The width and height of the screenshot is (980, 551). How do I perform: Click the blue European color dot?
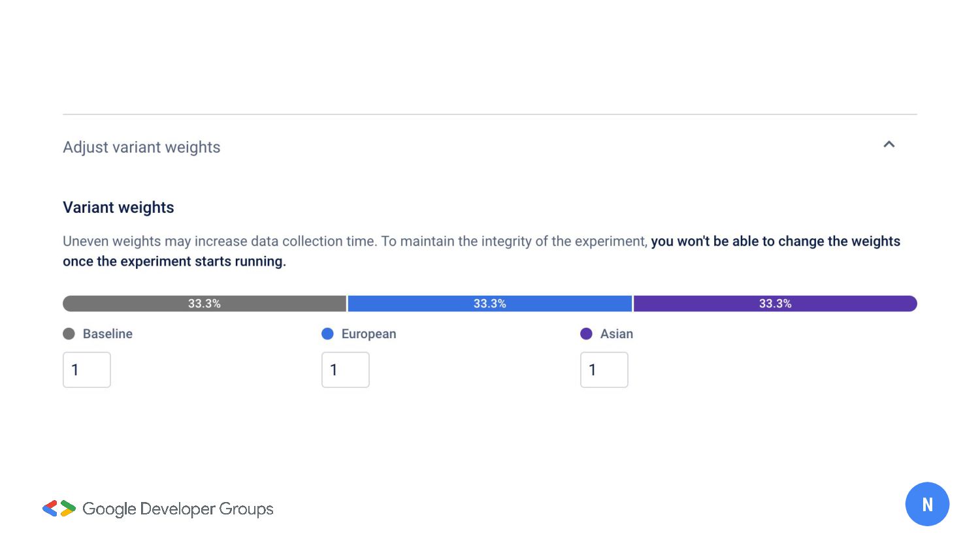click(327, 334)
